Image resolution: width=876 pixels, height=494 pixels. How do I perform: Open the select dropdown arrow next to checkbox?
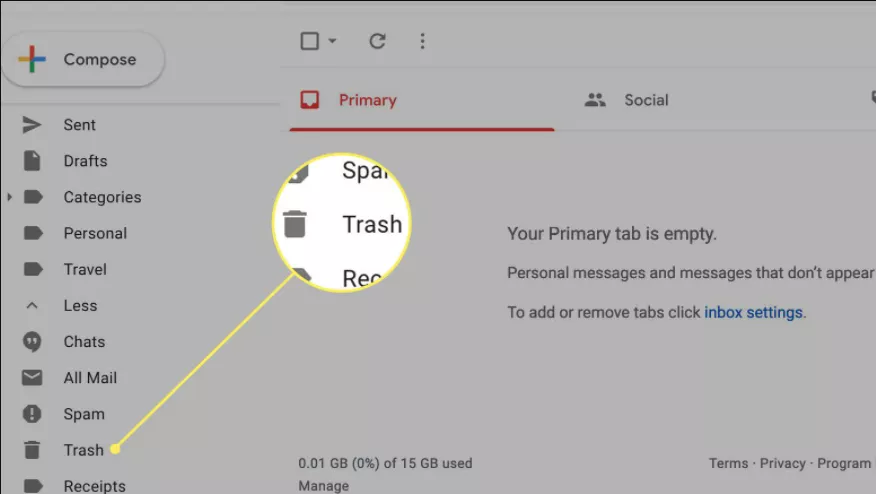[332, 41]
